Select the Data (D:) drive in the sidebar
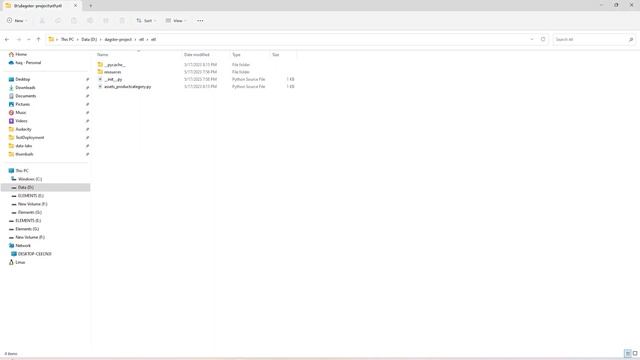The image size is (640, 360). pos(46,187)
